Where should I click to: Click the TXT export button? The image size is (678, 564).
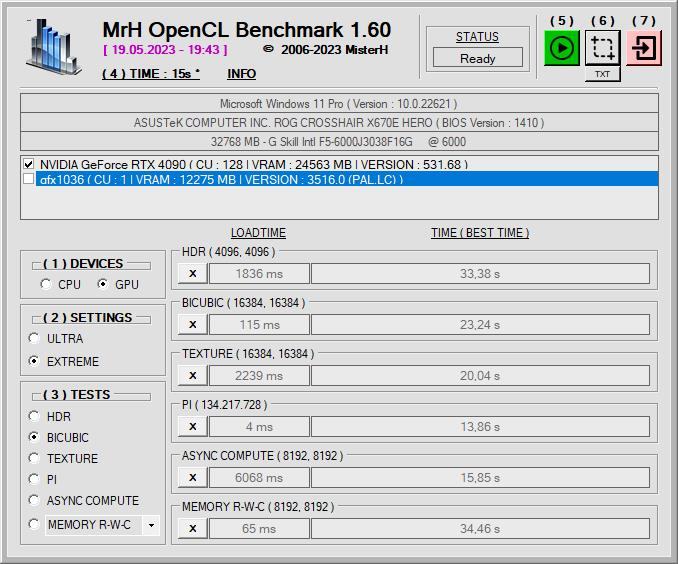(602, 74)
